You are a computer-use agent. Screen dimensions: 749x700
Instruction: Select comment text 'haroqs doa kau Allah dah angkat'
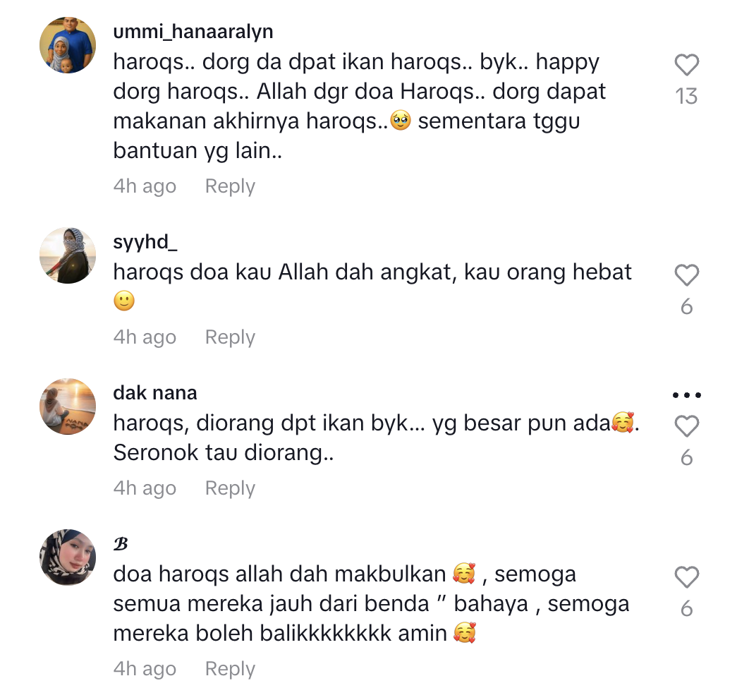click(285, 272)
